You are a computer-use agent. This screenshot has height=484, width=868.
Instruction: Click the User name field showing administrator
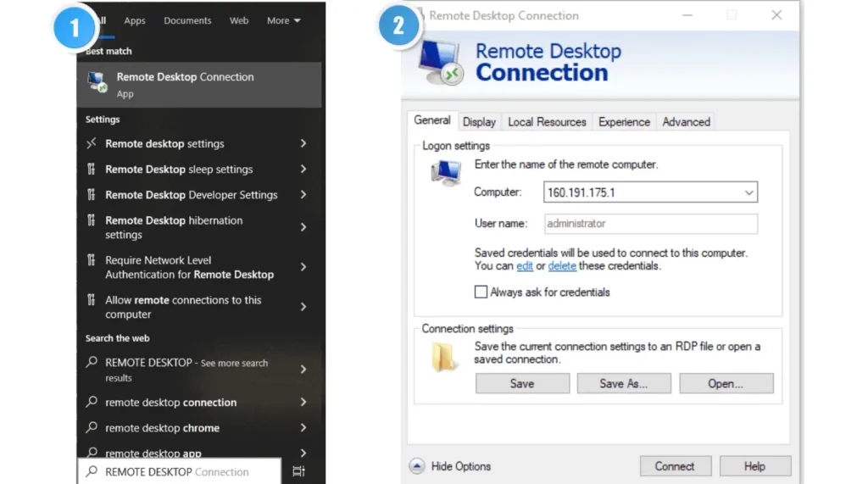coord(650,224)
